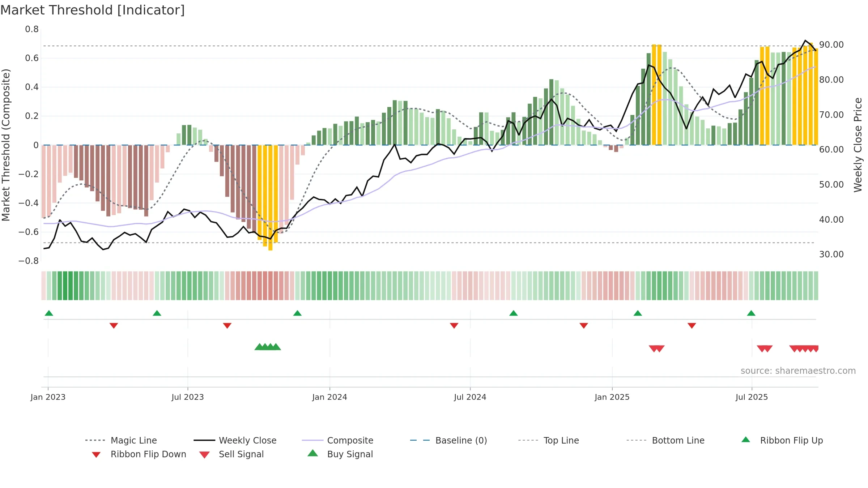
Task: Click the Jan 2023 axis label
Action: 48,397
